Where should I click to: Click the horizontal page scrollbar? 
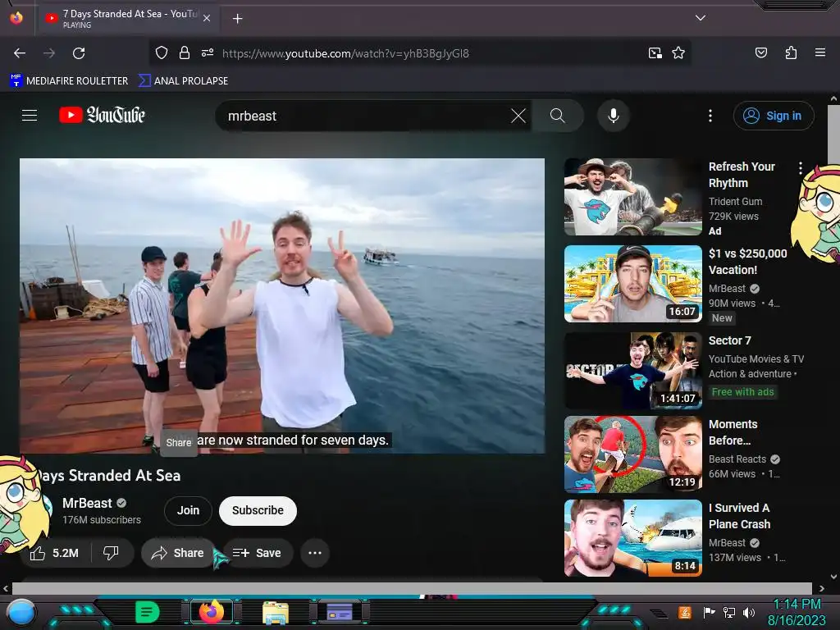412,588
